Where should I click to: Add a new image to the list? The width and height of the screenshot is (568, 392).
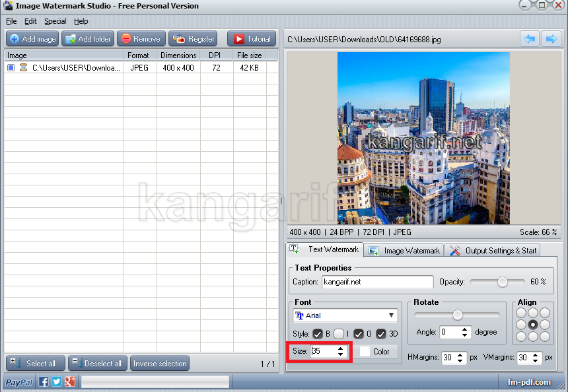click(x=31, y=38)
